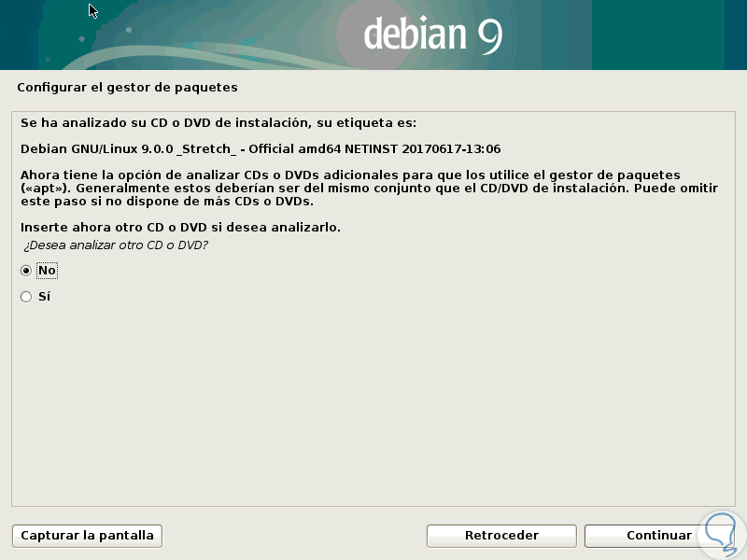Click the debian 9 logo in the banner
The image size is (747, 560).
click(432, 35)
